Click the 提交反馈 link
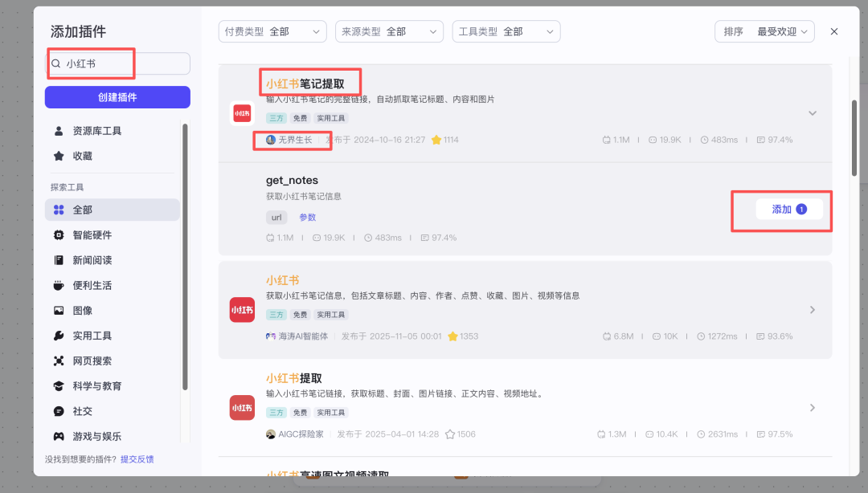The width and height of the screenshot is (868, 493). pos(137,459)
